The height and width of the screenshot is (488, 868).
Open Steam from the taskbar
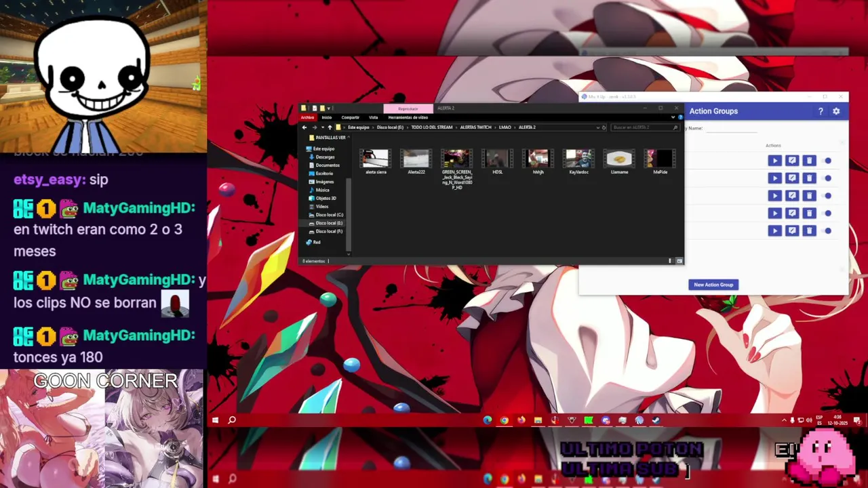656,420
